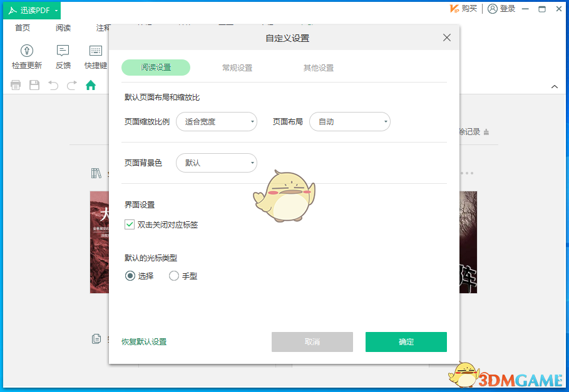
Task: Enable the 双击关闭对应标签 checkbox
Action: coord(130,224)
